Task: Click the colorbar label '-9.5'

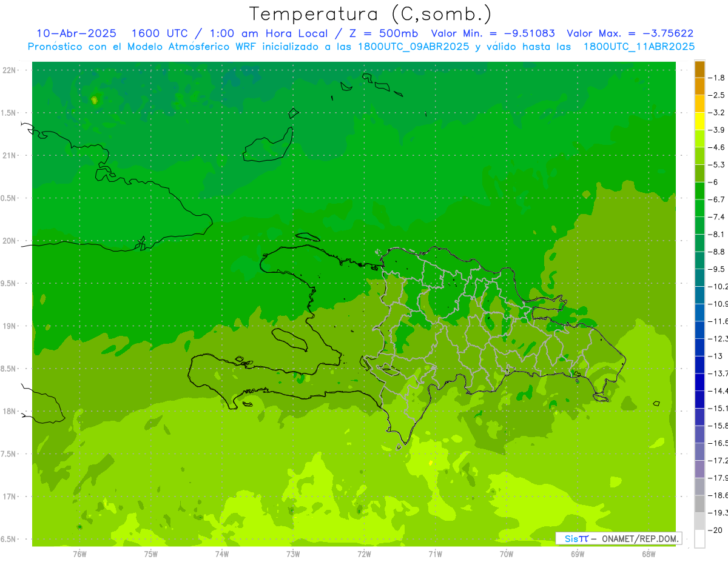Action: pyautogui.click(x=718, y=269)
